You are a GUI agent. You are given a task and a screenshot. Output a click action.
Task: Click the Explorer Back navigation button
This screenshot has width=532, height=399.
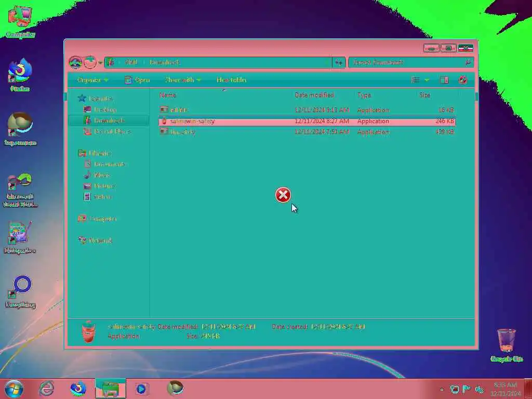pyautogui.click(x=75, y=62)
